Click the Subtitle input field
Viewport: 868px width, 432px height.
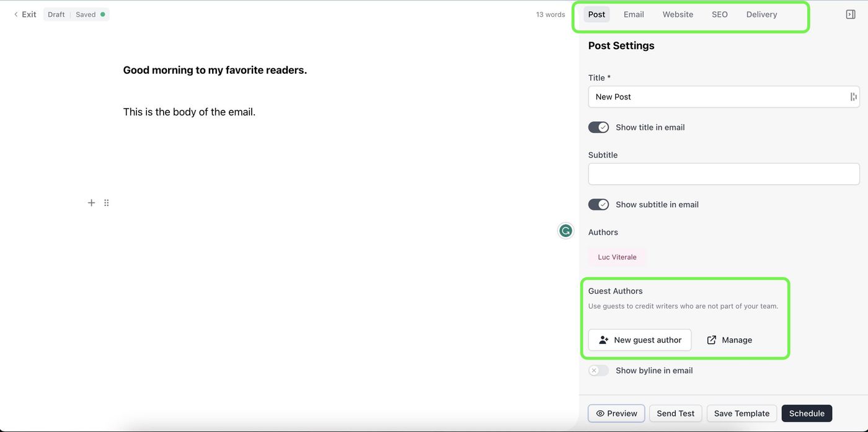pos(724,174)
